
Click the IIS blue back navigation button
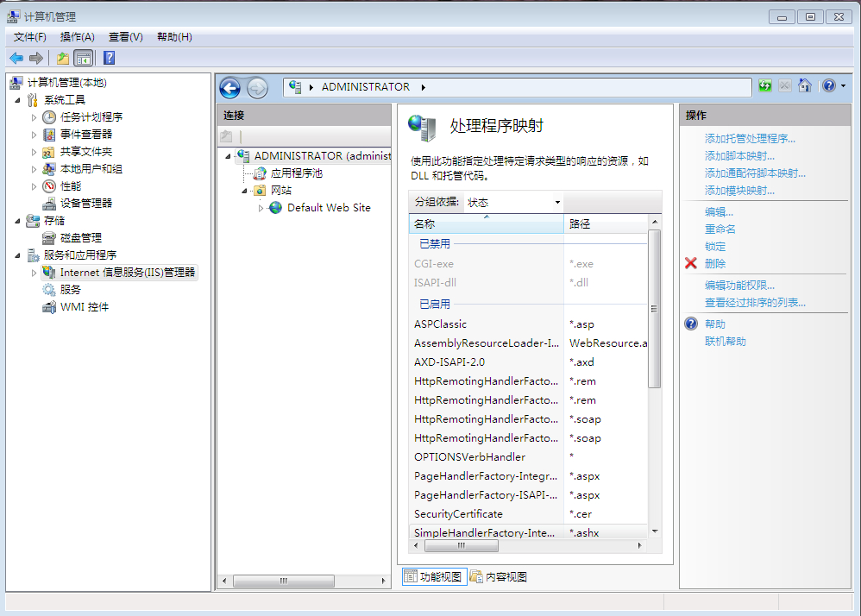pos(230,88)
